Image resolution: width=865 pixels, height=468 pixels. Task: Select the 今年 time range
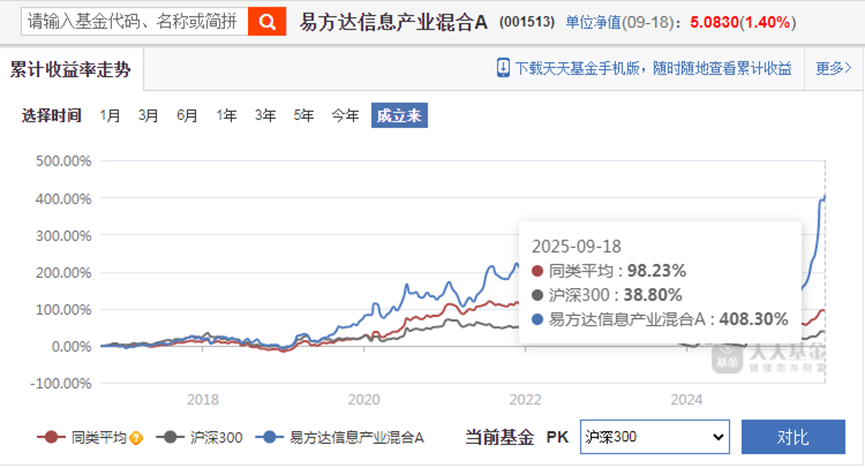click(x=345, y=115)
